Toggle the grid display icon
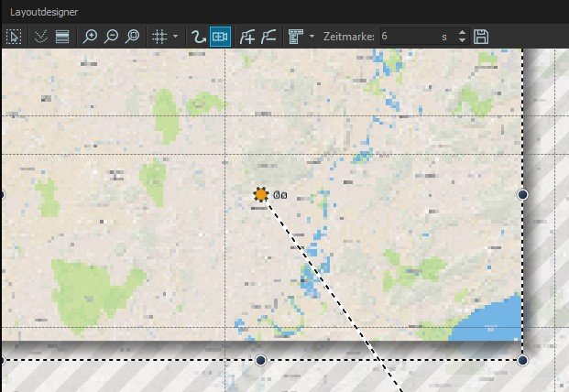569x392 pixels. click(x=159, y=37)
